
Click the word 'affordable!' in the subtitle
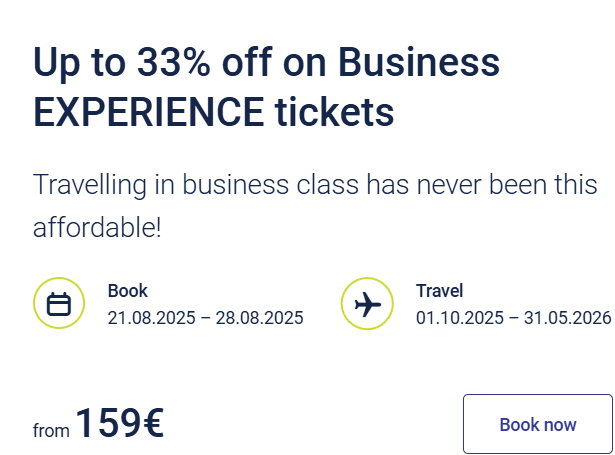pos(97,227)
